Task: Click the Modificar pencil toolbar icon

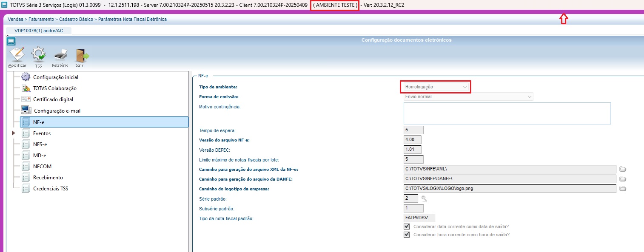Action: point(17,54)
